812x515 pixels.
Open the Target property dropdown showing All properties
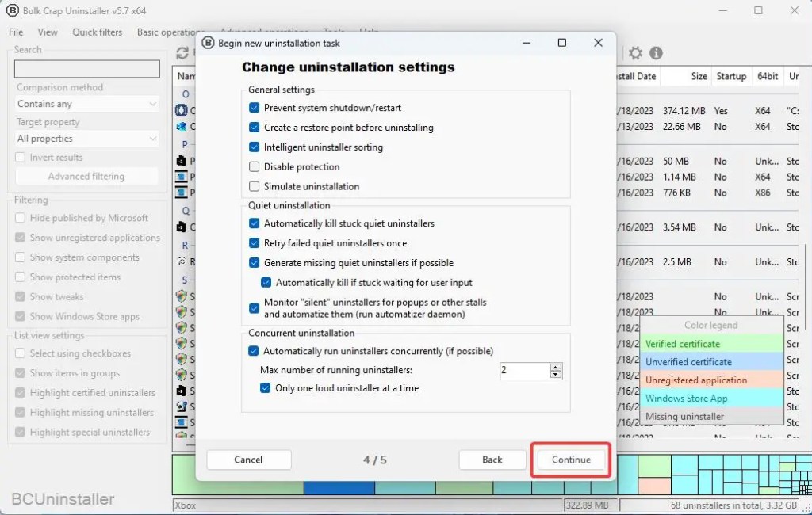pyautogui.click(x=86, y=139)
